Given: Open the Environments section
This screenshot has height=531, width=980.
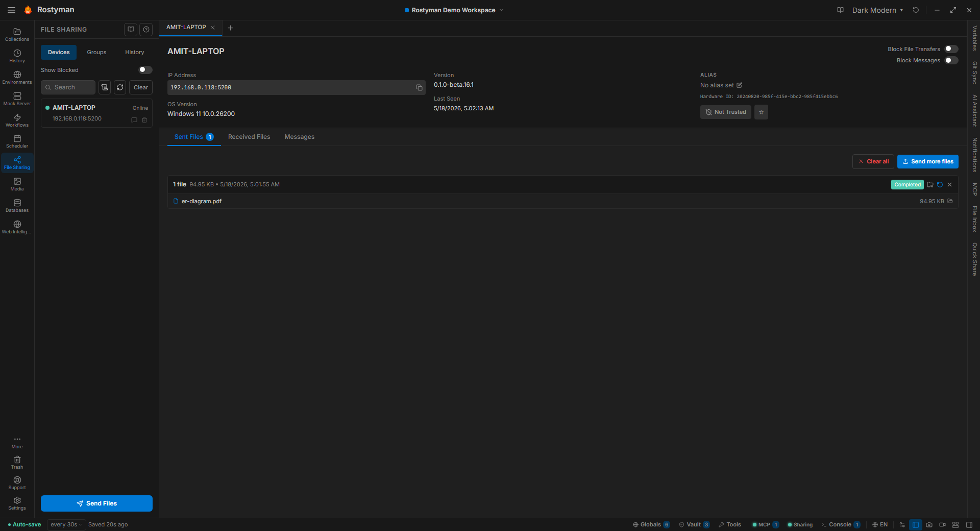Looking at the screenshot, I should tap(17, 77).
